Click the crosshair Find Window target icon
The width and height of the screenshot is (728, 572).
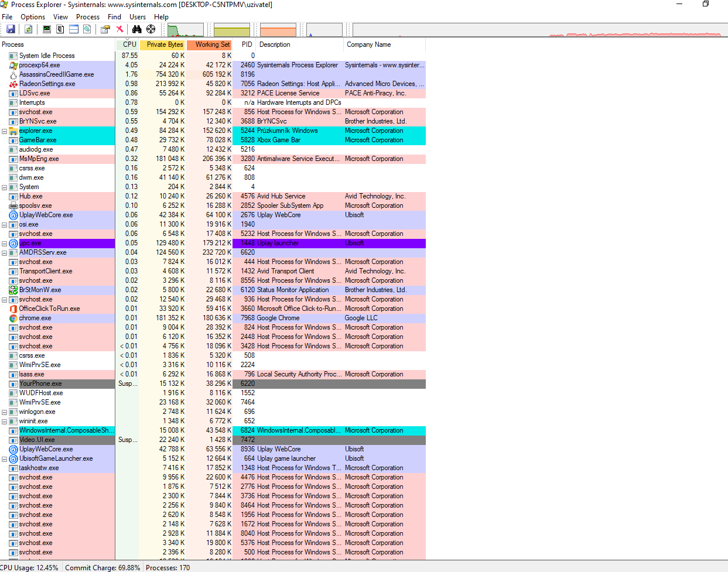point(151,29)
